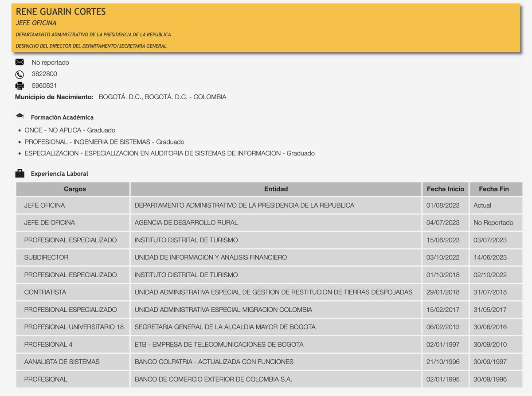The height and width of the screenshot is (396, 532).
Task: Click the Cargos column header
Action: click(73, 189)
